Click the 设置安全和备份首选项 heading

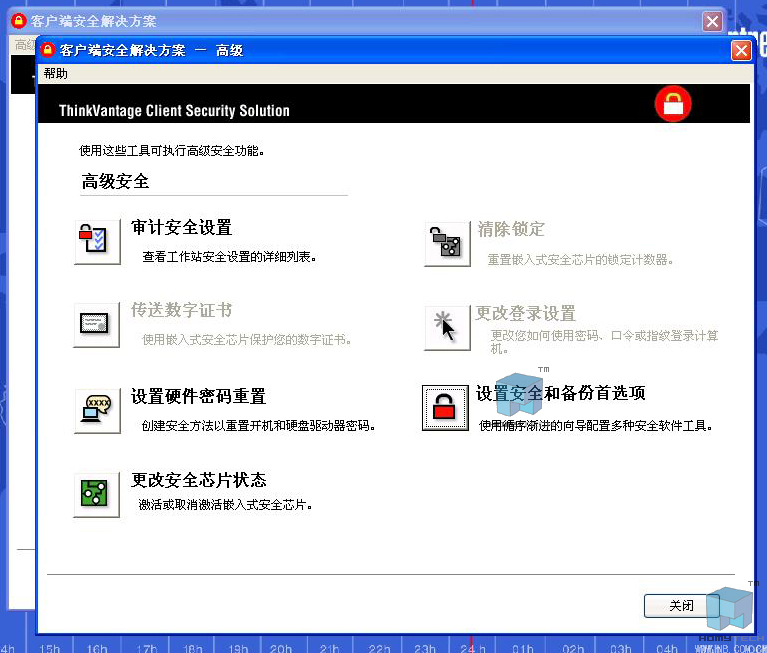[x=561, y=393]
